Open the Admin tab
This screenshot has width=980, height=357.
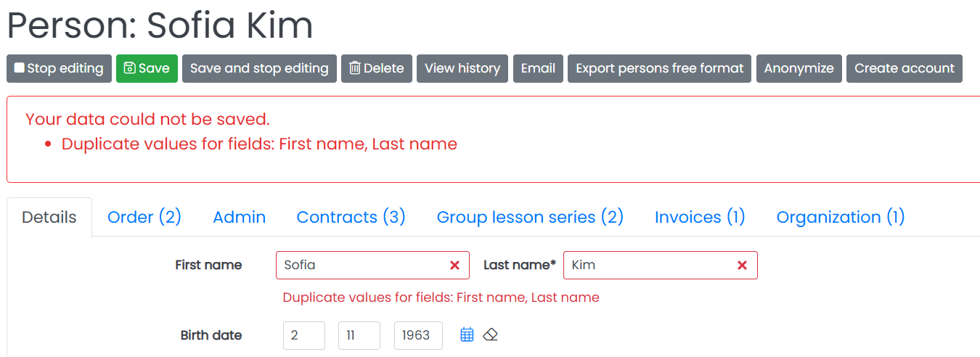click(x=240, y=217)
